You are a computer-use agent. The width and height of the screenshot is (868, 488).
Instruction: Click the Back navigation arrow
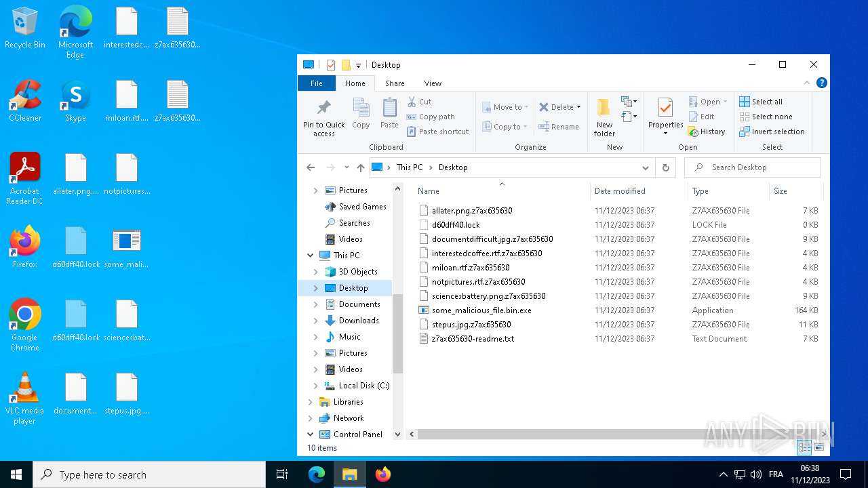pos(311,167)
